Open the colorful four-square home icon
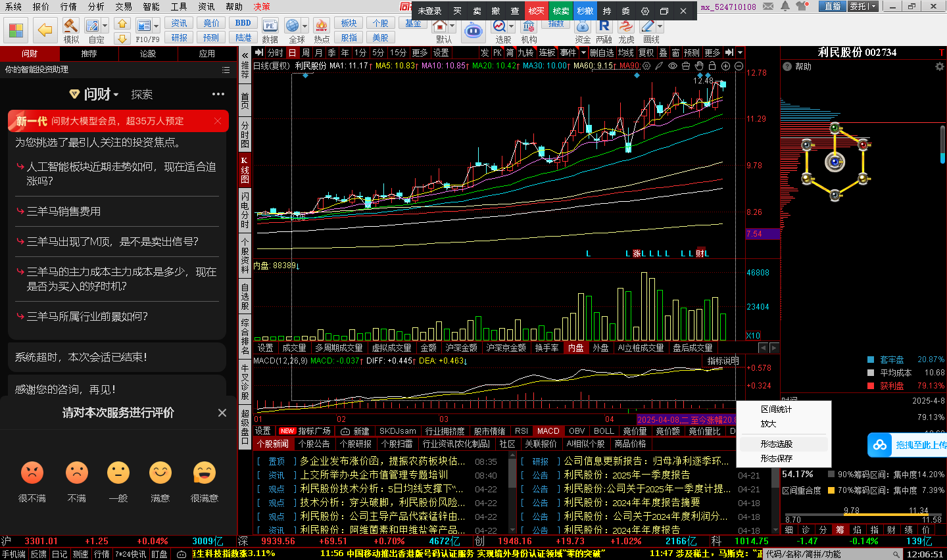Image resolution: width=947 pixels, height=560 pixels. [x=16, y=30]
